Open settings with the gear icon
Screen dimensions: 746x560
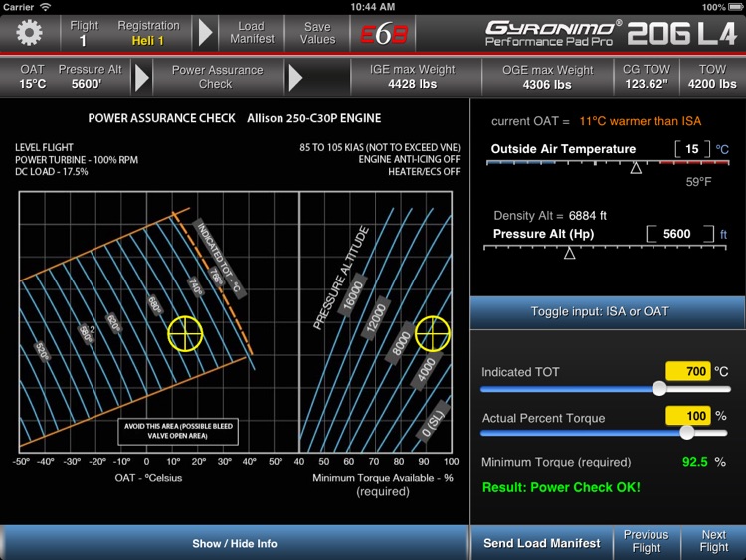(30, 33)
